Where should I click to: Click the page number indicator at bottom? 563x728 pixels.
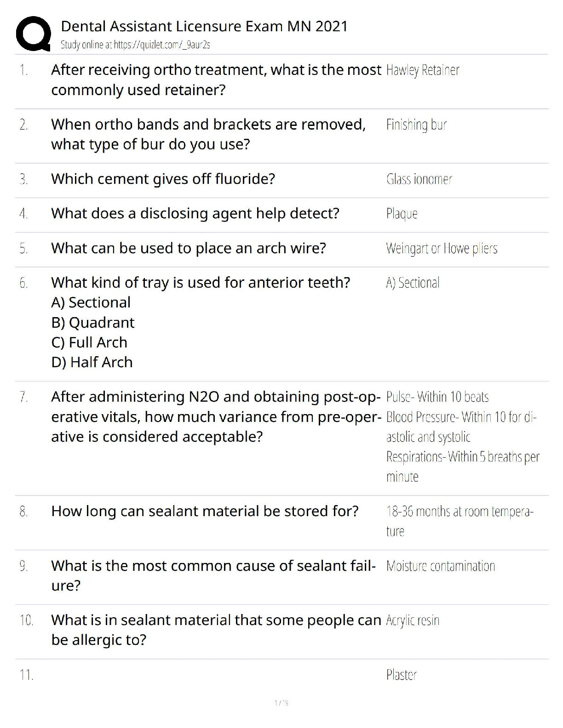pos(281,703)
